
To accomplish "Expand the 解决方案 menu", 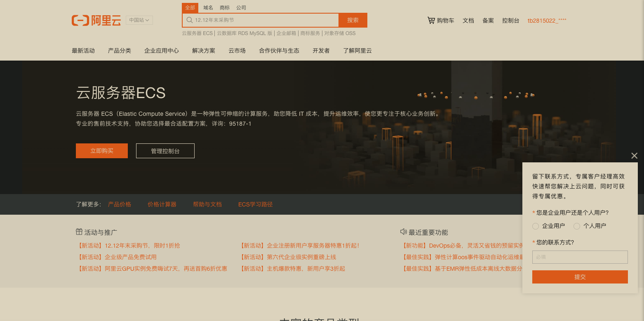I will 204,51.
